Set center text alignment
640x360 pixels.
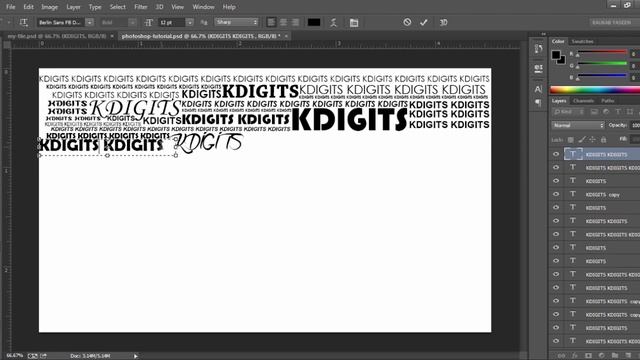click(283, 22)
